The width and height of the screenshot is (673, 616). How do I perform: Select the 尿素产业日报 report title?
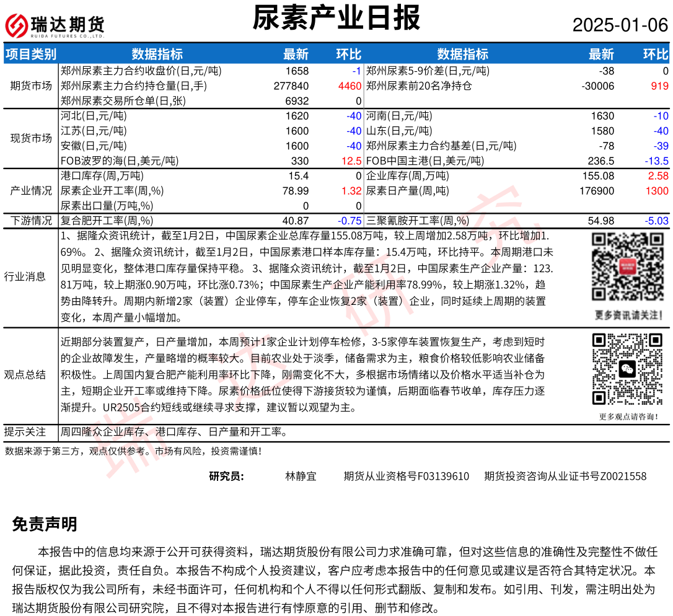pos(336,18)
